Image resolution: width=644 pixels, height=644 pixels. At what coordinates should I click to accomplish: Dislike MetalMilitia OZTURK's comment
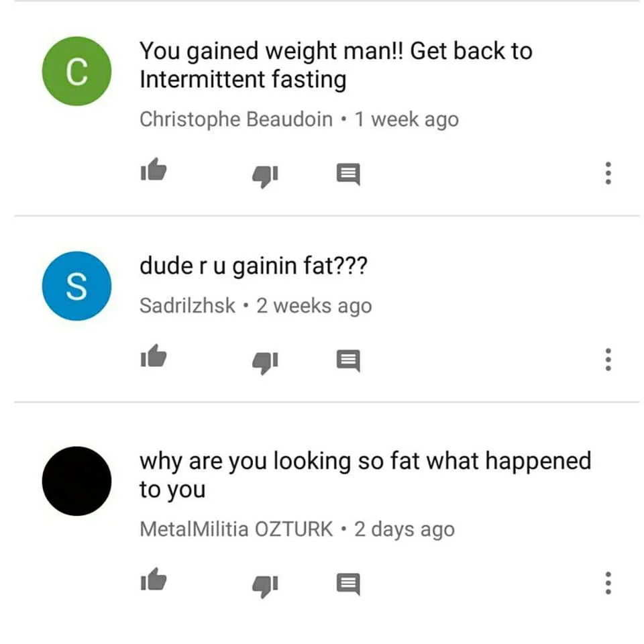[266, 586]
